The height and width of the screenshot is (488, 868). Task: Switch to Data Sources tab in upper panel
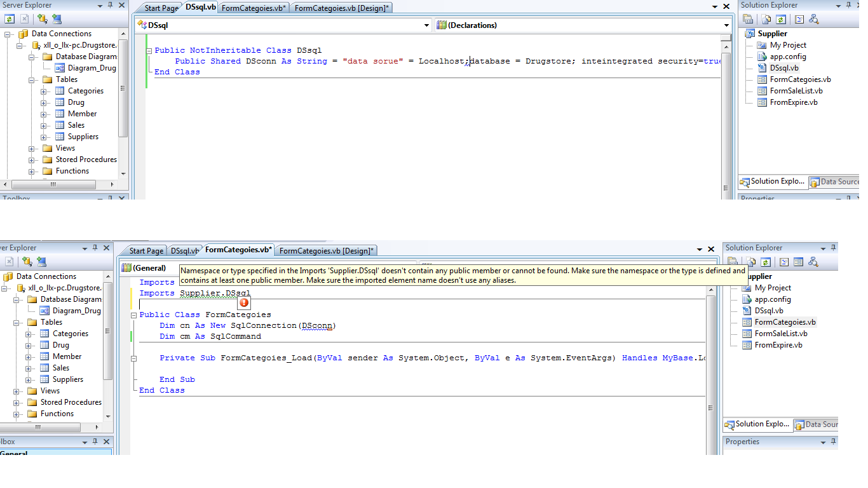834,182
